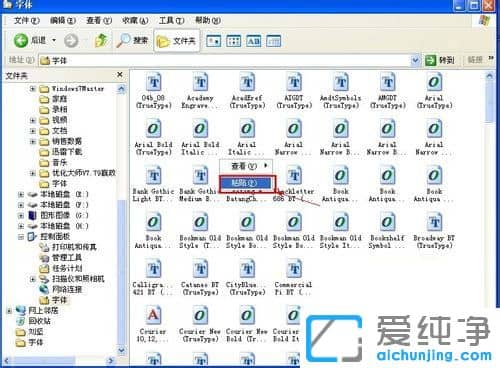Switch to Large Icons view button

click(214, 41)
